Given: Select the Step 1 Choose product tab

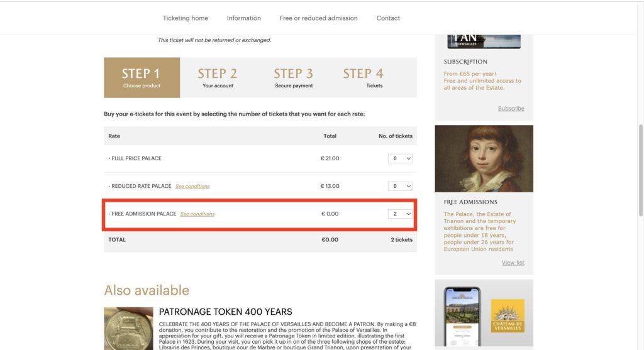Looking at the screenshot, I should (142, 78).
